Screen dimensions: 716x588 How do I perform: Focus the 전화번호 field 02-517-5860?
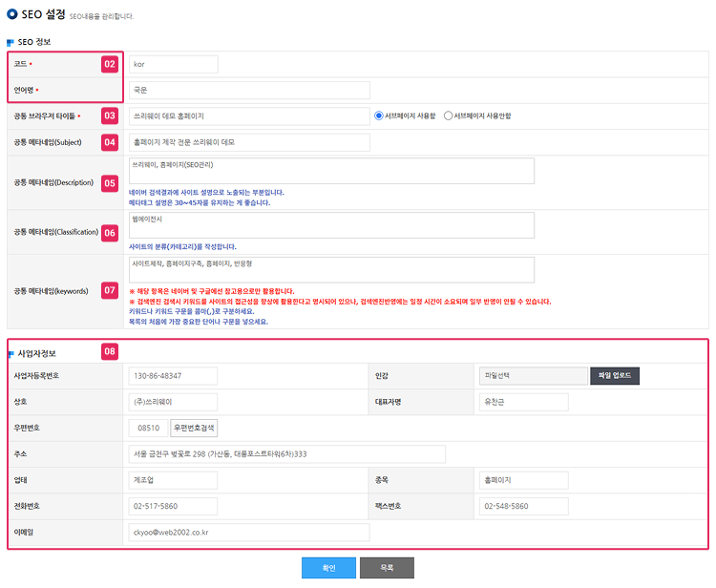[x=173, y=506]
